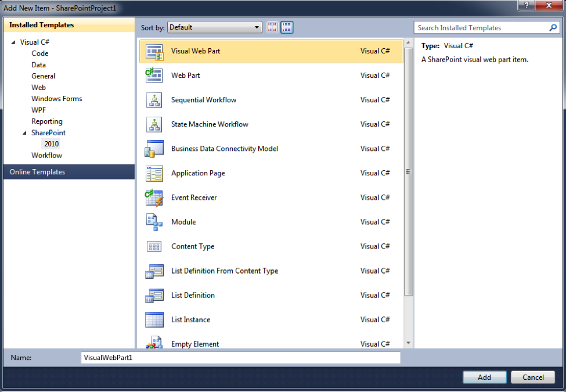Select the "Empty Element" template name
Image resolution: width=566 pixels, height=392 pixels.
click(x=195, y=344)
